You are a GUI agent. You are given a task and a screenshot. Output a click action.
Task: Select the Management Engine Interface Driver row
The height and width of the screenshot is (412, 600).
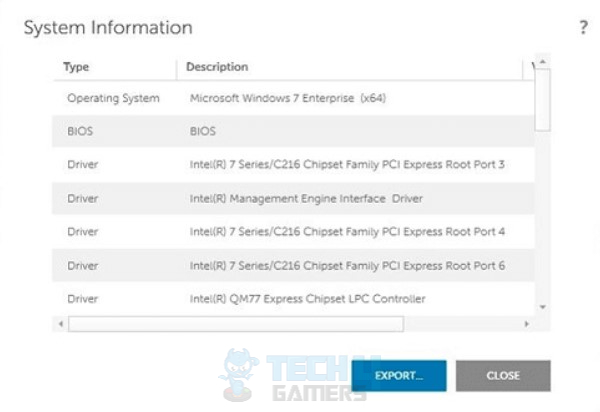293,199
